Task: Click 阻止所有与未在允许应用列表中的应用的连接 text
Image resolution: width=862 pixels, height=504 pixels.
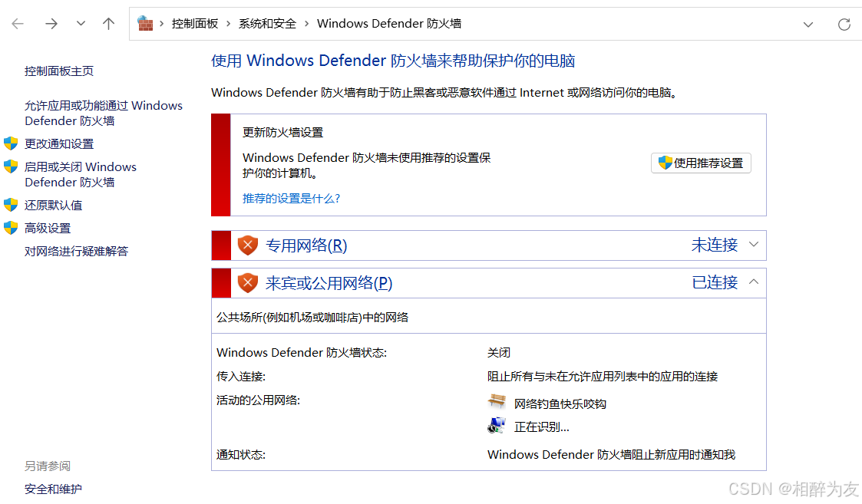Action: (603, 377)
